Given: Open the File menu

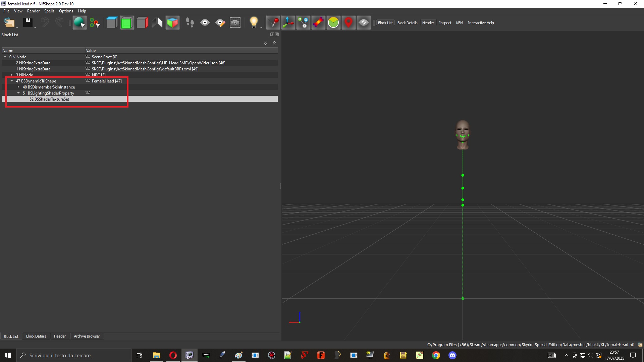Looking at the screenshot, I should click(6, 11).
